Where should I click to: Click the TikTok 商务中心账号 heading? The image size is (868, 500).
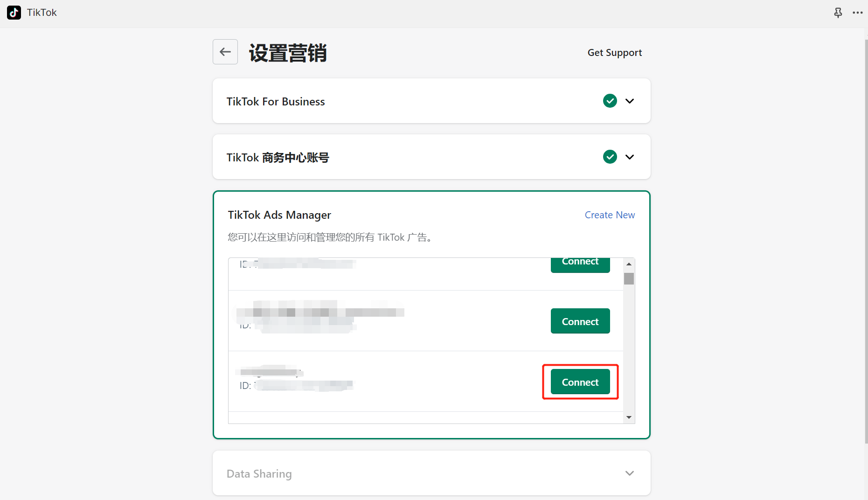[x=278, y=158]
